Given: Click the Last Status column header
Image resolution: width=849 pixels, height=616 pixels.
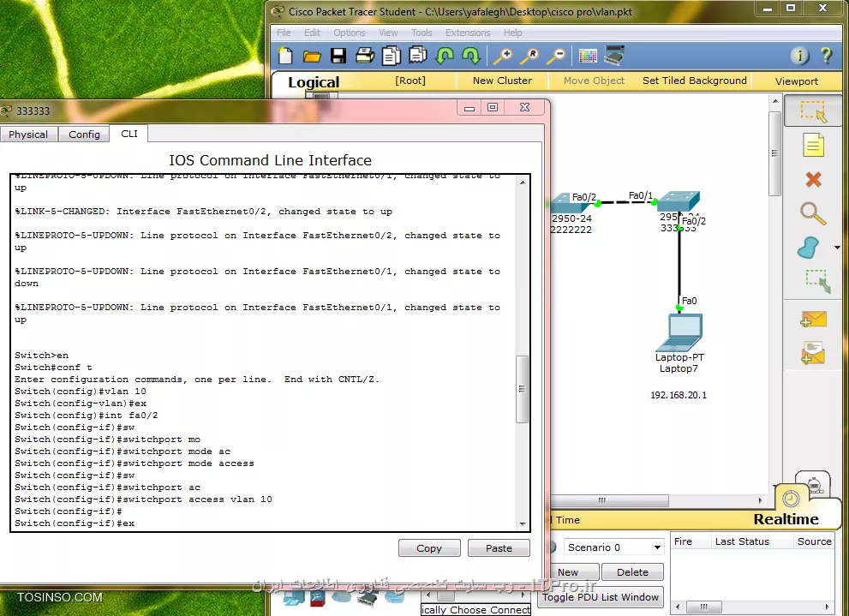Looking at the screenshot, I should click(742, 541).
